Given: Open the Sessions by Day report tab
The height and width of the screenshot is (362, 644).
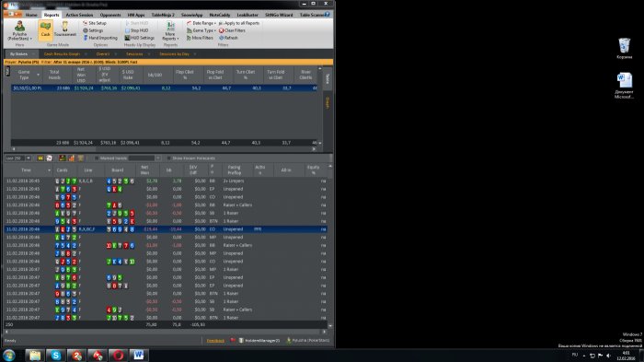Looking at the screenshot, I should pos(174,54).
